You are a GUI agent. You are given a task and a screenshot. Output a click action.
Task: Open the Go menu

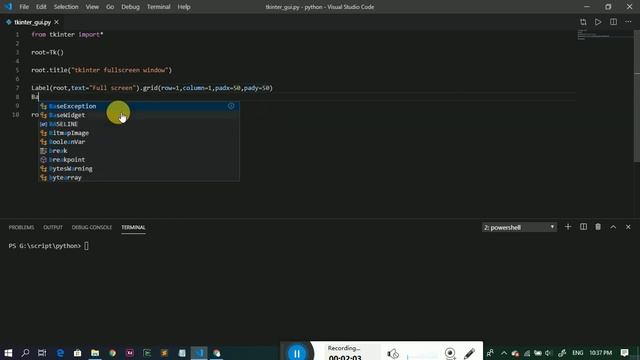(x=110, y=7)
